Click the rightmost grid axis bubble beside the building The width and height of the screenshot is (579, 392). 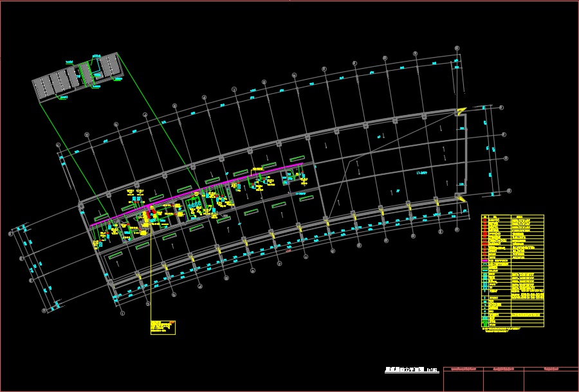pos(509,191)
